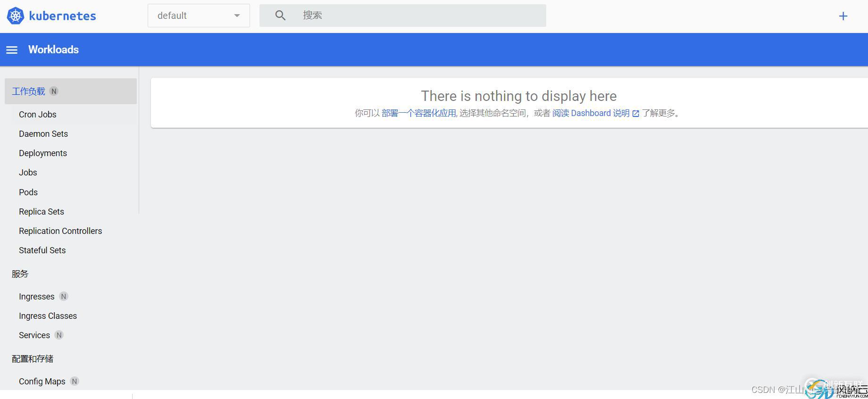
Task: Click the 部署一个容器化应用 link
Action: [x=418, y=113]
